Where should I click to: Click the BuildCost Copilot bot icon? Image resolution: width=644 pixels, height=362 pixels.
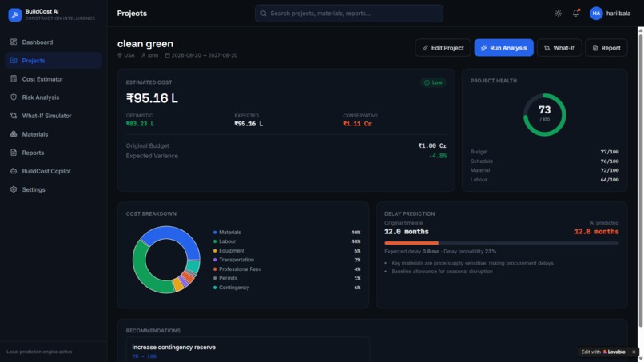14,171
